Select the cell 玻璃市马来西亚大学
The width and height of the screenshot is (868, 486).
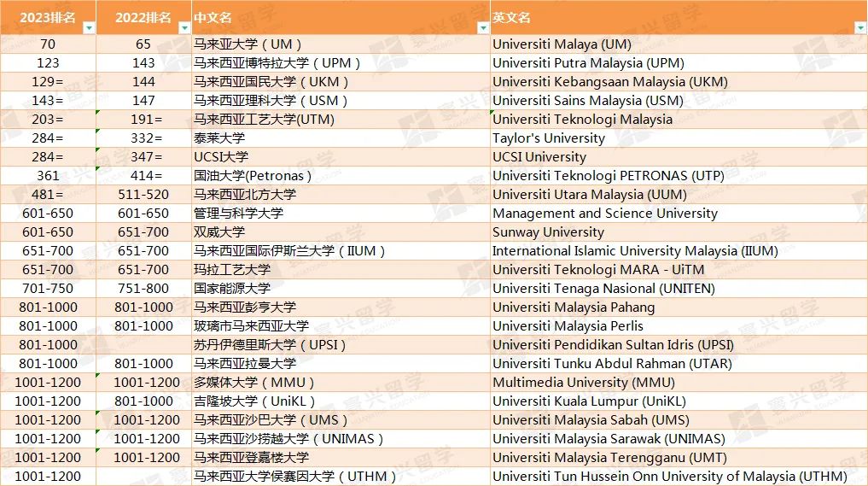(x=341, y=326)
